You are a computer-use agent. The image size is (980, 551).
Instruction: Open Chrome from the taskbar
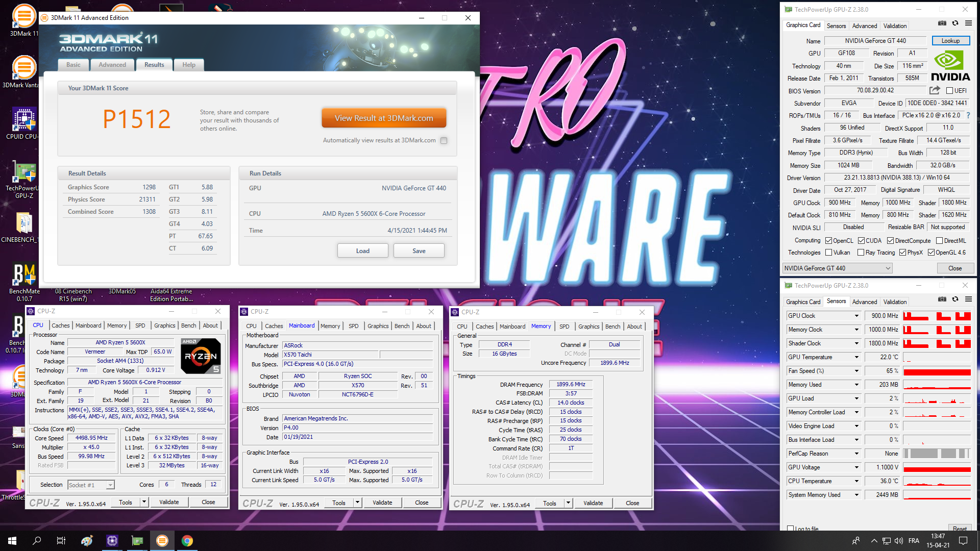click(187, 541)
